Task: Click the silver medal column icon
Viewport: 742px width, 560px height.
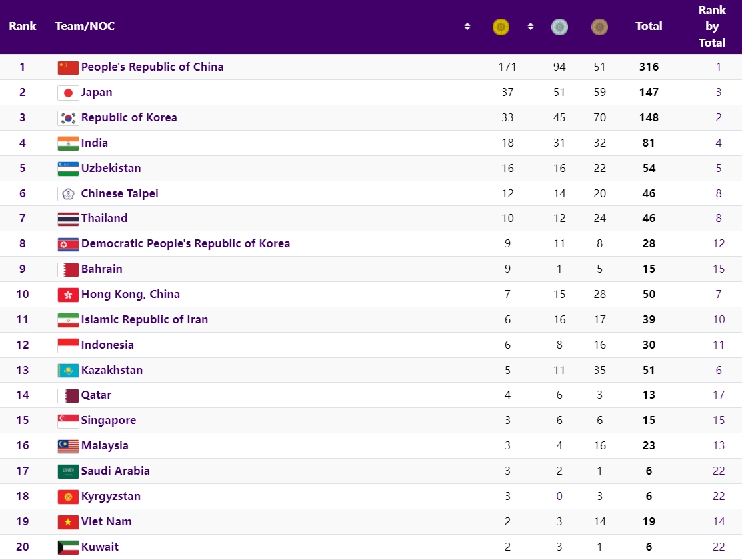Action: [x=559, y=27]
